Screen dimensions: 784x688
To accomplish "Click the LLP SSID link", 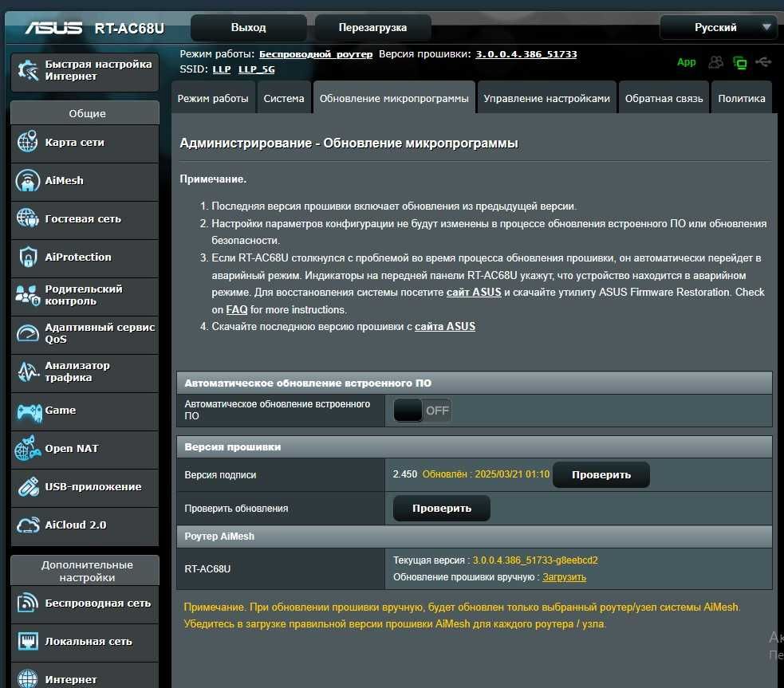I will [x=222, y=69].
